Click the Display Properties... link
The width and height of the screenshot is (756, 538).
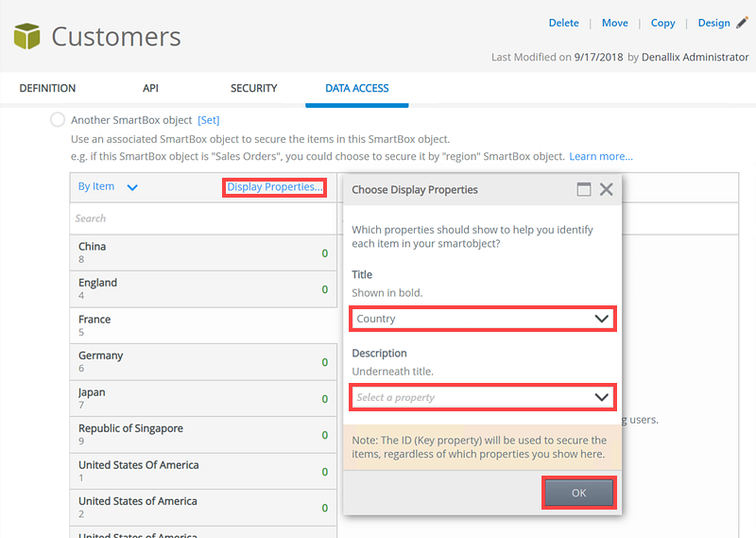[x=274, y=187]
